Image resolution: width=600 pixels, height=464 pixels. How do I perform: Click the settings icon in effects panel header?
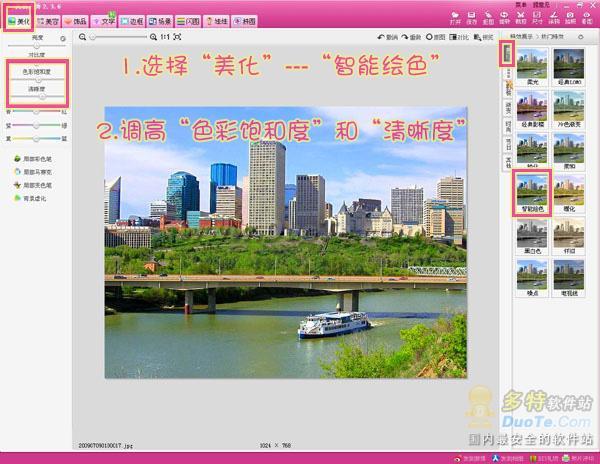(580, 37)
